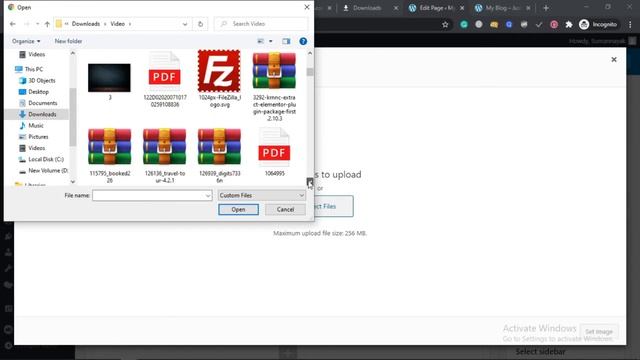640x360 pixels.
Task: Close the Downloads browser tab
Action: coord(396,8)
